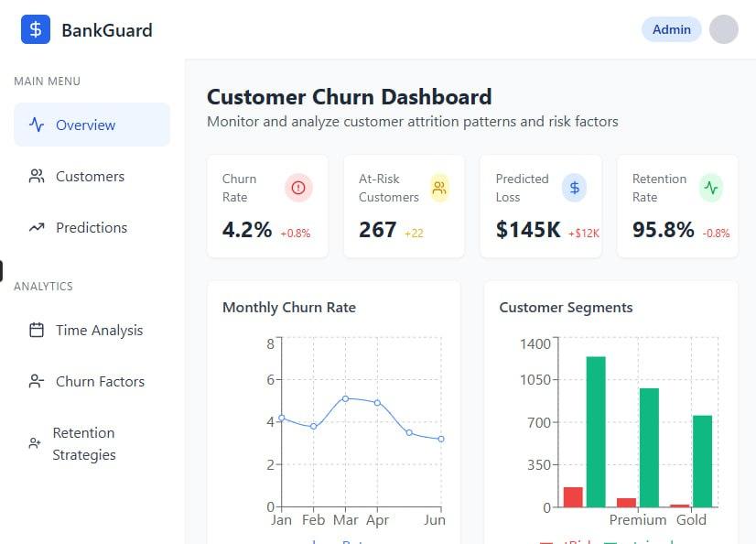Click the Customer Segments chart title

coord(566,307)
